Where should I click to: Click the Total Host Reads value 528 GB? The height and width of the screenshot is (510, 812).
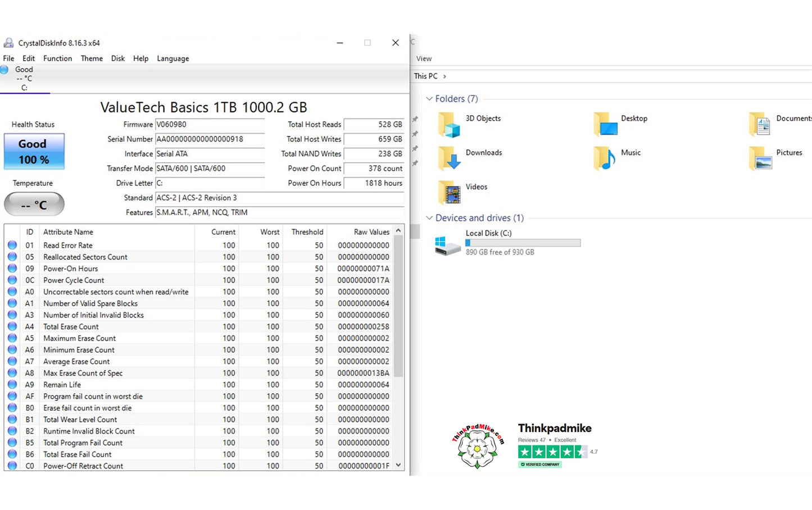(x=374, y=125)
